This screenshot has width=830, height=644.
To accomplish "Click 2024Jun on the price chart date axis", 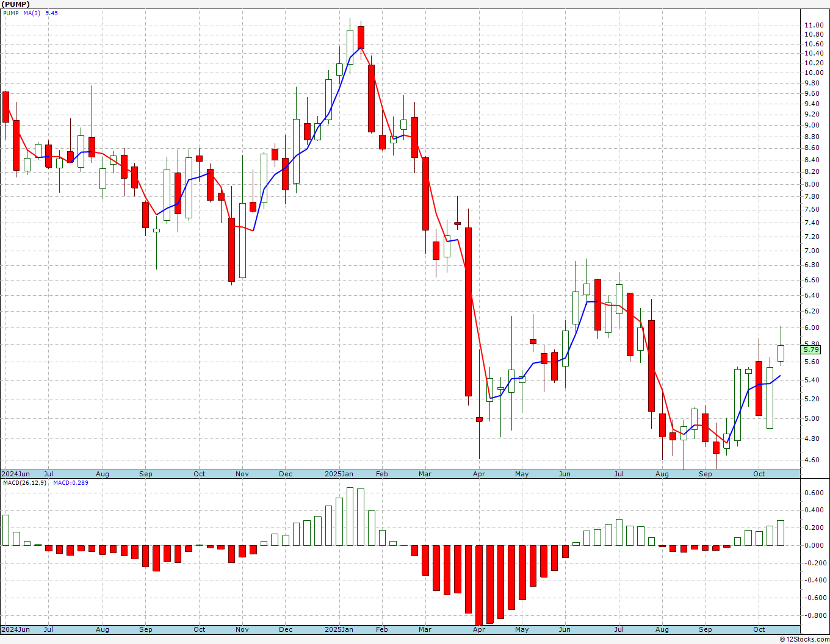I will (x=15, y=474).
